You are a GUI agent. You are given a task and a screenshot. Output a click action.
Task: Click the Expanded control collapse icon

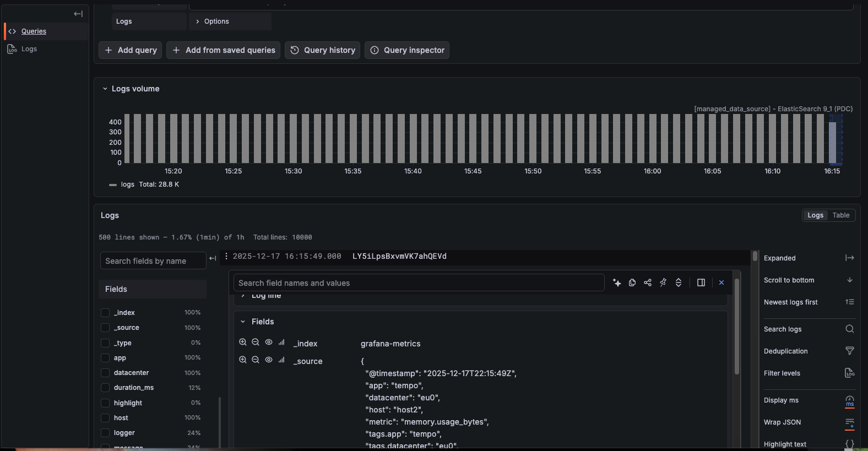tap(850, 258)
